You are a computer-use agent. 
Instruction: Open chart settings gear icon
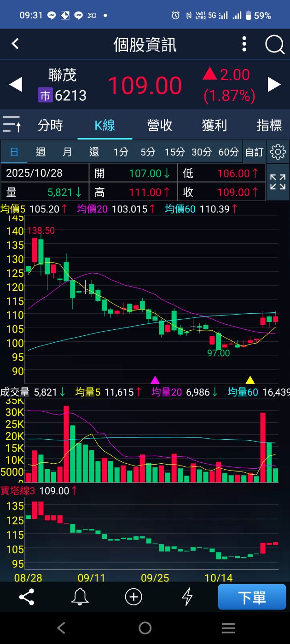[278, 152]
